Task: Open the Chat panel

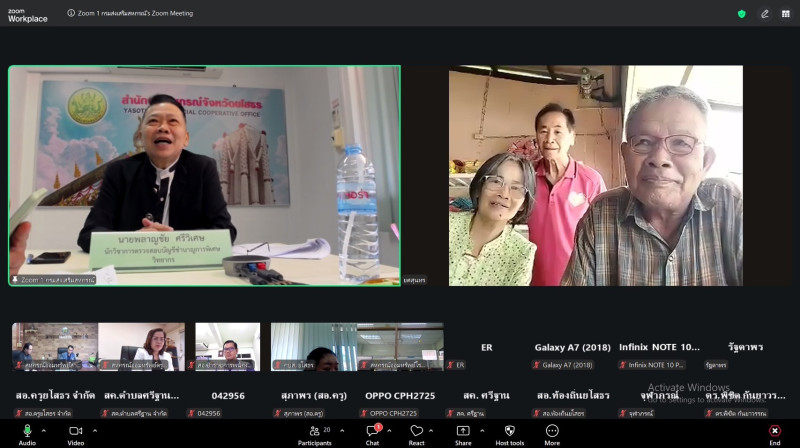Action: (x=372, y=431)
